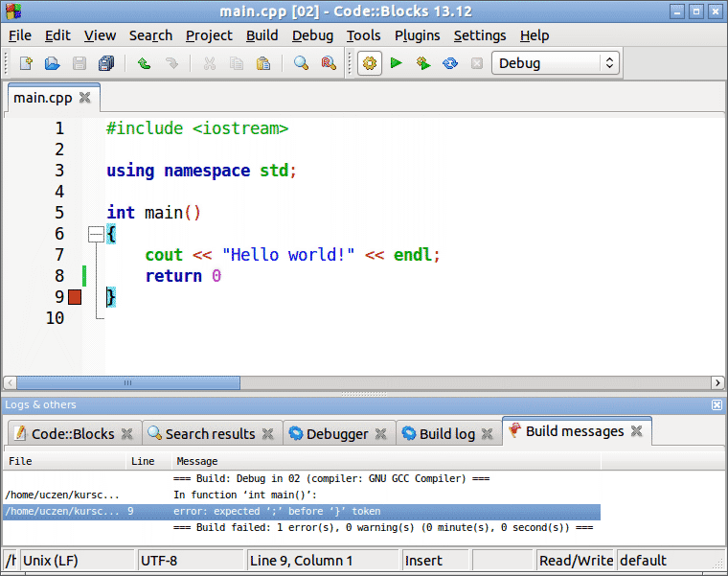Click the Undo arrow icon

click(x=144, y=63)
